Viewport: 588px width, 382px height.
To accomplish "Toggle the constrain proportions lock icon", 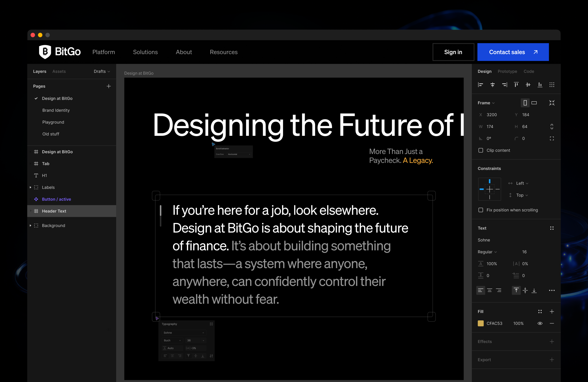I will pyautogui.click(x=552, y=126).
